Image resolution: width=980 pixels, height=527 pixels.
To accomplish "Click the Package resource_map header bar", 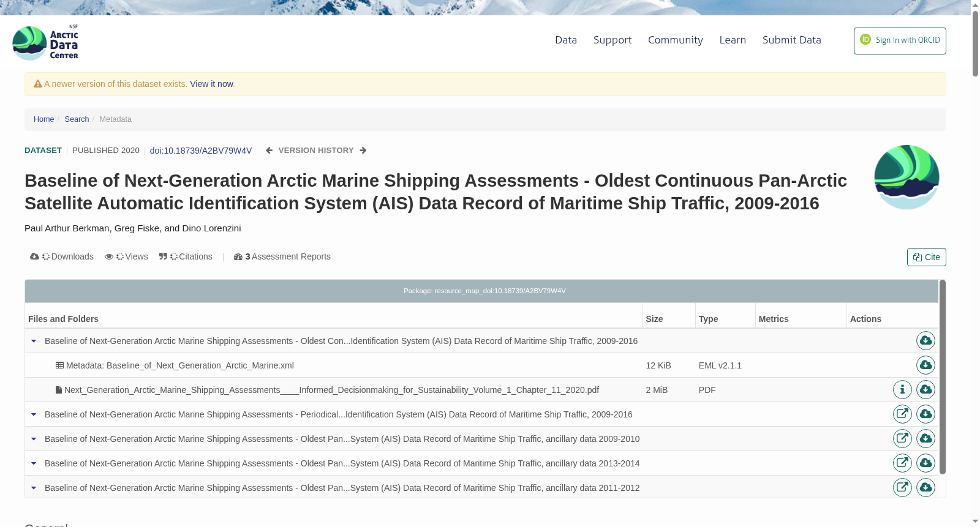I will pos(481,291).
